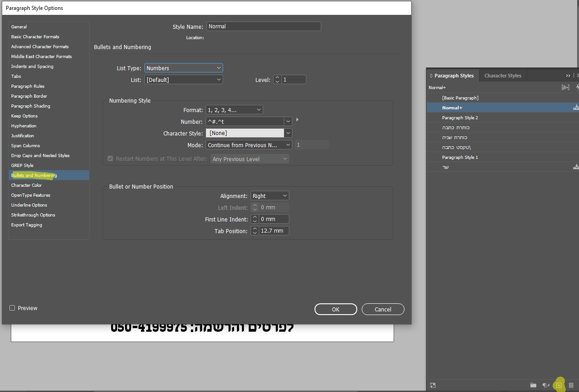Screen dimensions: 579x392
Task: Cycle the panel view using the arrows beside Paragraph Styles
Action: pos(431,76)
